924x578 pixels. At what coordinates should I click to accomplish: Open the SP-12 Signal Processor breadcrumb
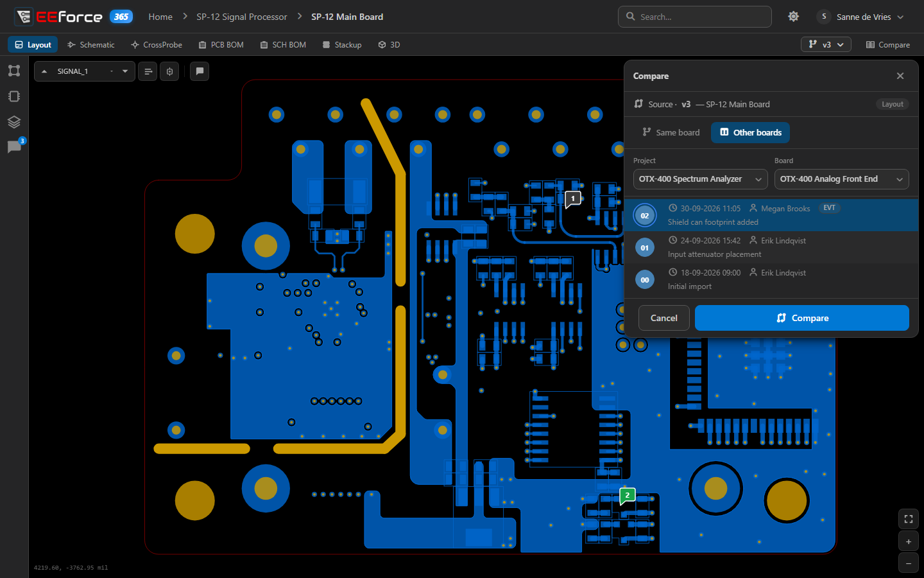(242, 17)
